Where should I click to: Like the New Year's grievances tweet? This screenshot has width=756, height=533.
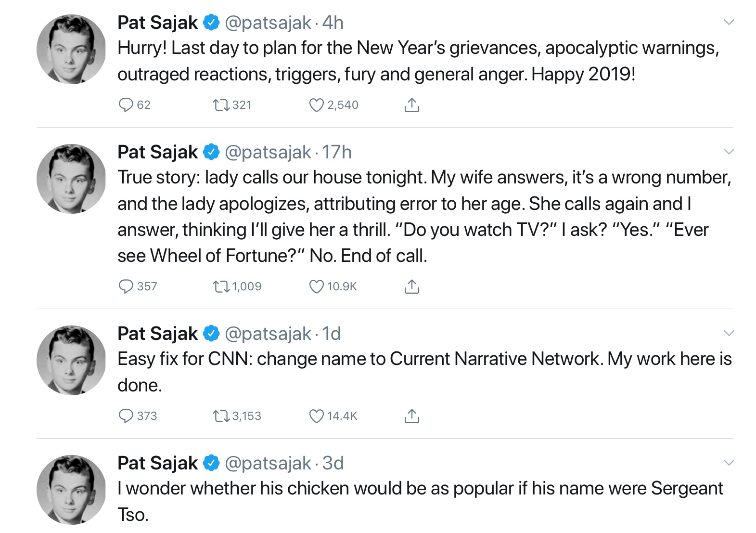click(x=316, y=105)
